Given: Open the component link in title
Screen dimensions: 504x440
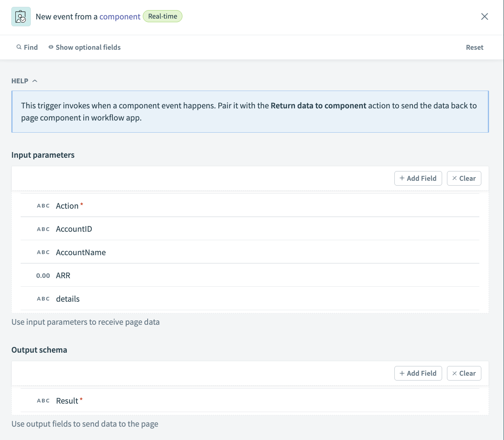Looking at the screenshot, I should [x=120, y=17].
